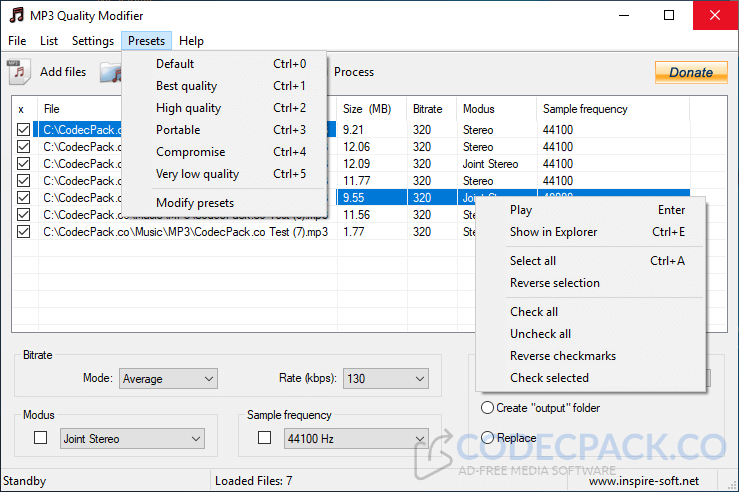Open the List menu
The image size is (739, 492).
(49, 41)
